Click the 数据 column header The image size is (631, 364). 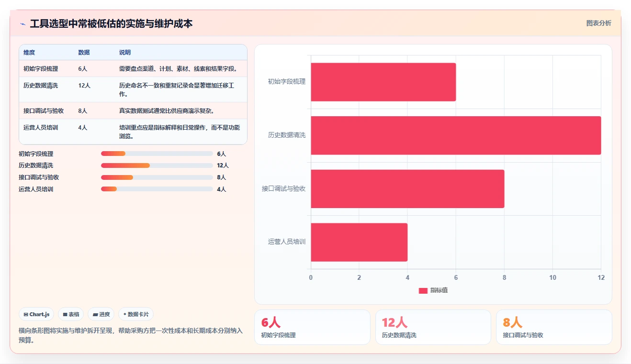(84, 53)
